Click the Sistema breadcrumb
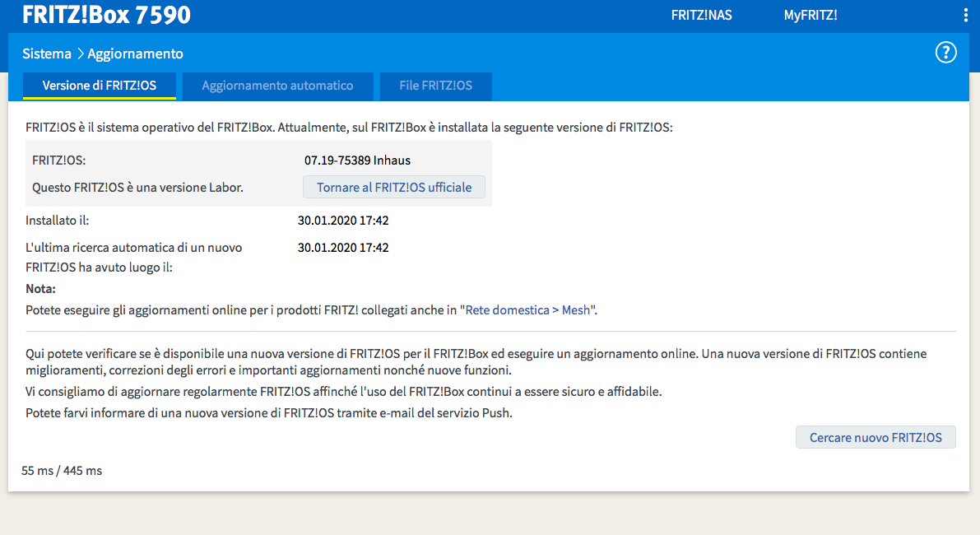Screen dimensions: 980x535 pos(47,53)
